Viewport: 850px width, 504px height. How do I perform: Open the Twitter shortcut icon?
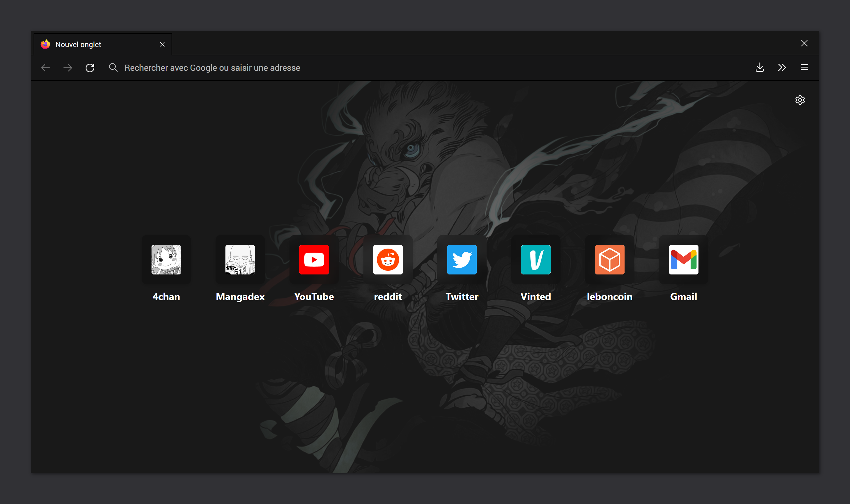point(462,260)
